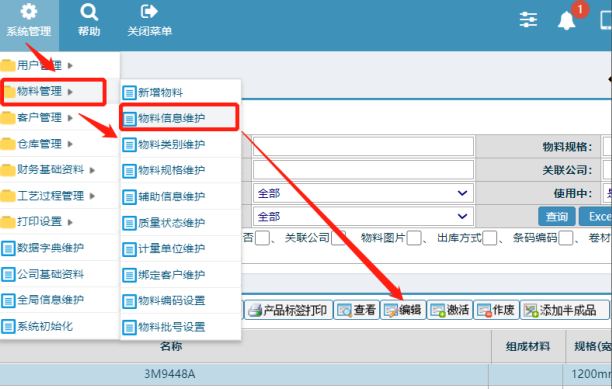Click the 计量单位维护 document icon
This screenshot has height=389, width=612.
tap(129, 249)
